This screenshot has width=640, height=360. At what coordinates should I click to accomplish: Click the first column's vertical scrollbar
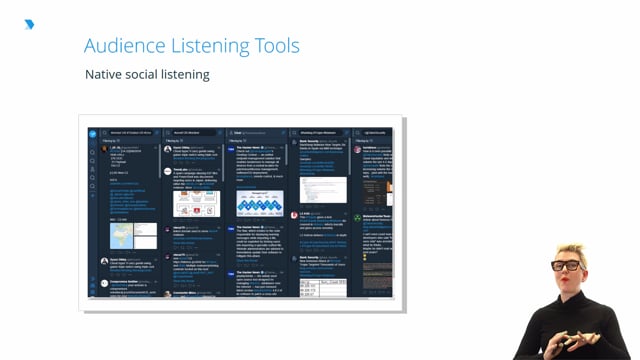click(160, 161)
